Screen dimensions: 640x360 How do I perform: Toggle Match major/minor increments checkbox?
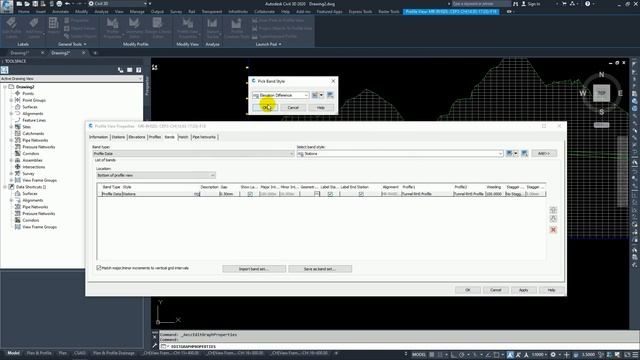99,268
